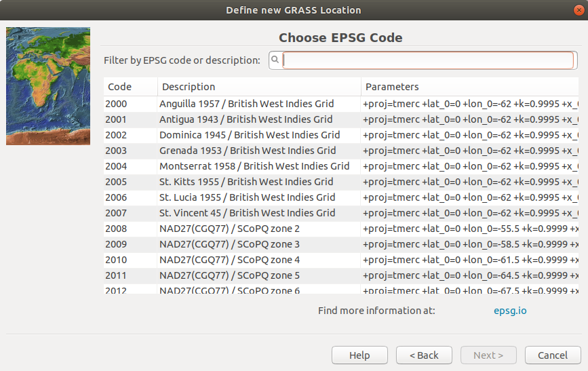
Task: Click parameters cell with +lon_0=-64.5
Action: pyautogui.click(x=469, y=275)
